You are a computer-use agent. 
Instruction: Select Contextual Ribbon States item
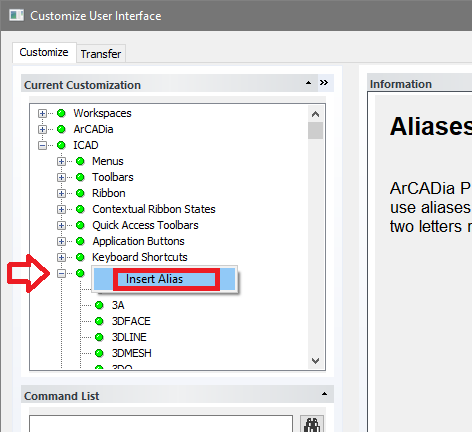point(154,209)
